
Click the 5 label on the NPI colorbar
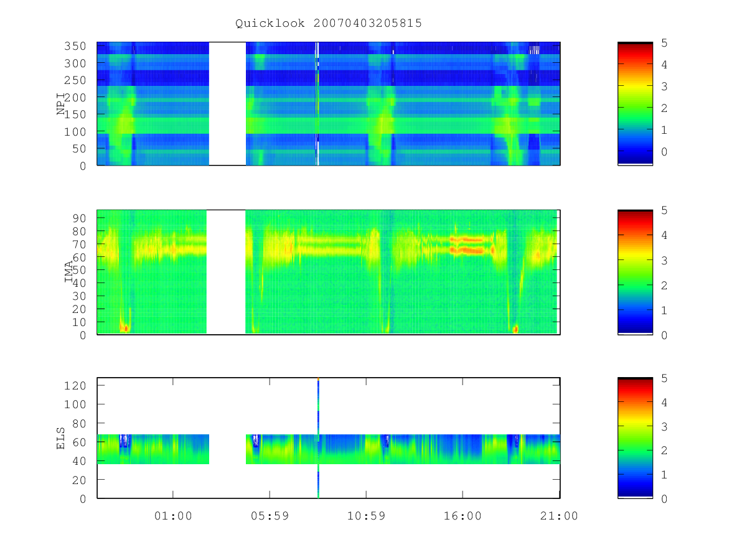[x=665, y=43]
